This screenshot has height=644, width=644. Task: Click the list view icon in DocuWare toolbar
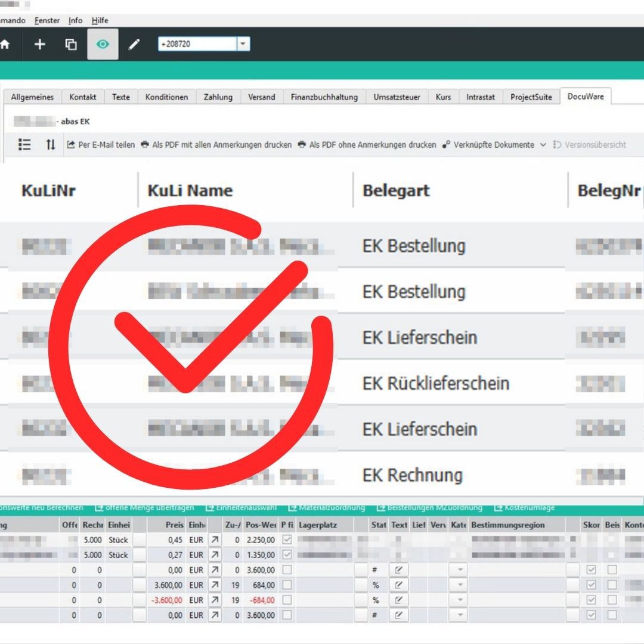(24, 144)
